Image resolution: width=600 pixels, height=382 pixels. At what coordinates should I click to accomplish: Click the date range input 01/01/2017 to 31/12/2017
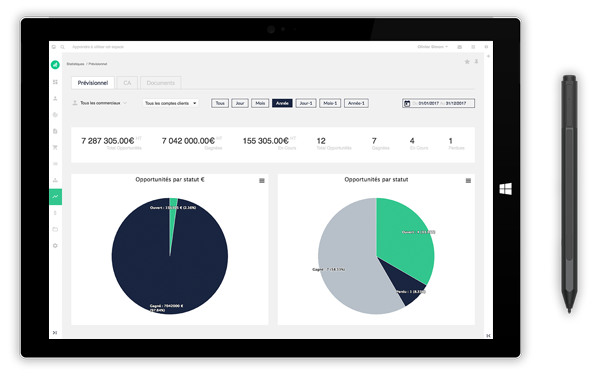click(439, 103)
